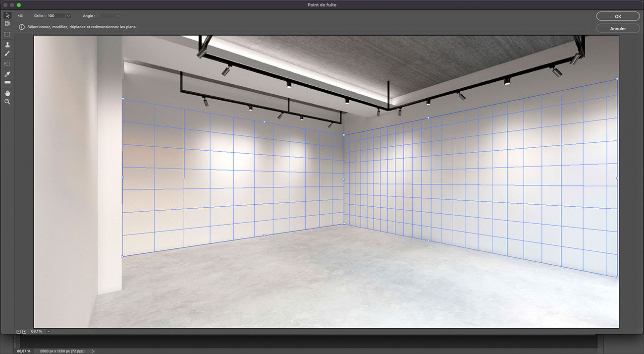Select the Edit Plane tool

click(x=7, y=15)
